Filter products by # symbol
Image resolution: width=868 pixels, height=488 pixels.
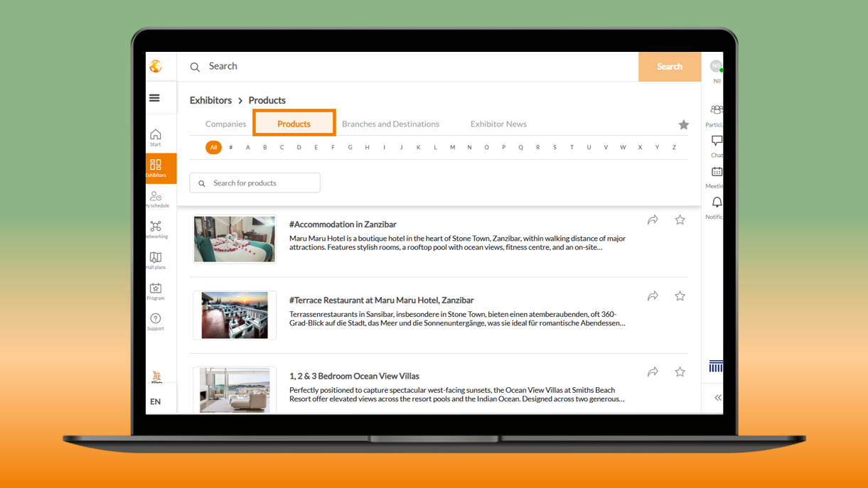pos(230,147)
